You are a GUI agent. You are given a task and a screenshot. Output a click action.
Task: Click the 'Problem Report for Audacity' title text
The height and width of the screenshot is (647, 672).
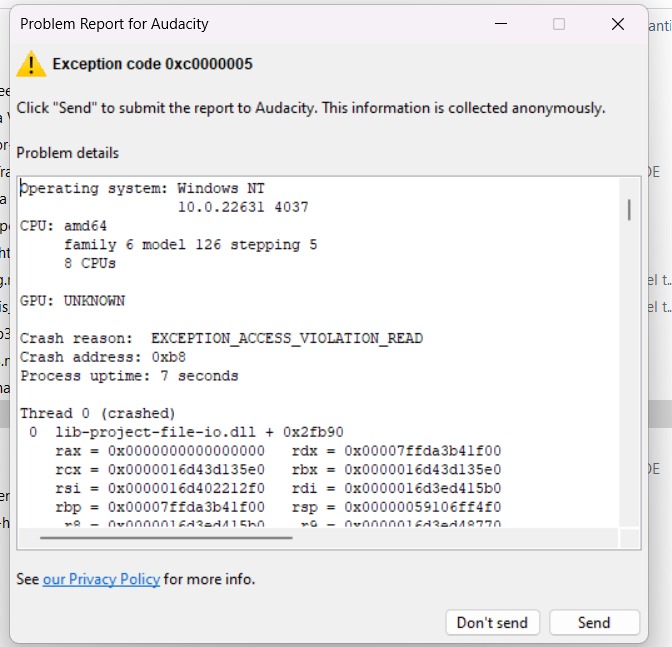[114, 24]
